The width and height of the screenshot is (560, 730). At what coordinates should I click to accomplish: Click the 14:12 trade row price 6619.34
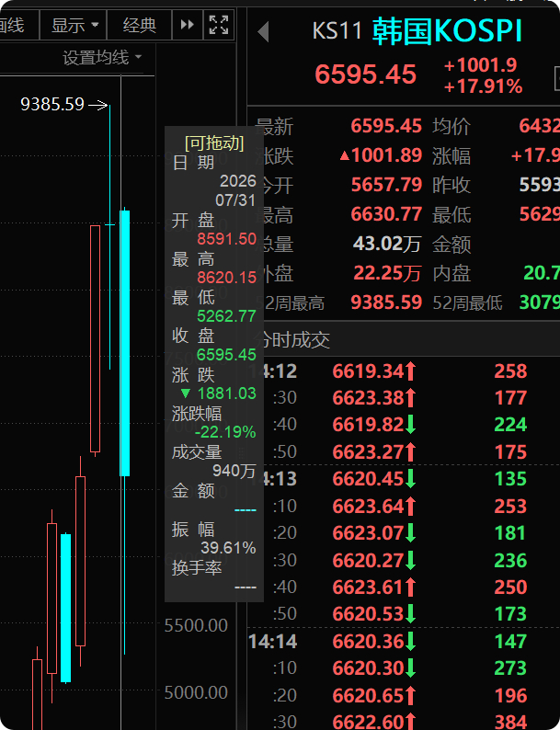pos(368,371)
